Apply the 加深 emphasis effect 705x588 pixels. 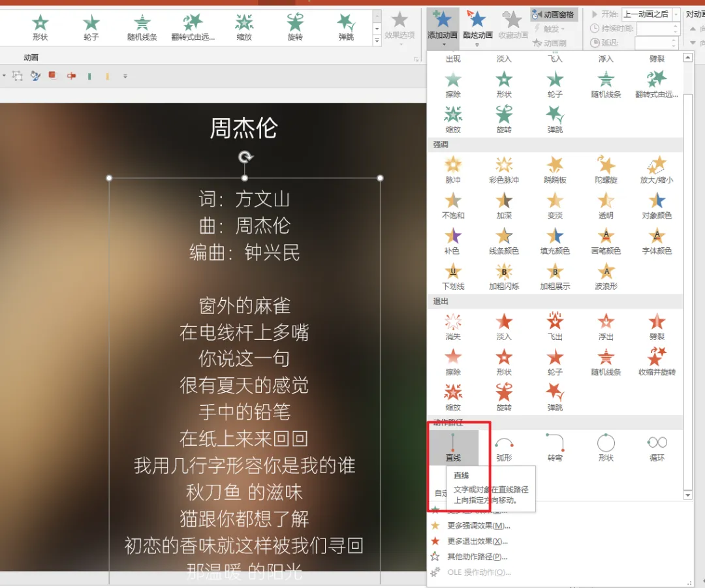[x=504, y=206]
